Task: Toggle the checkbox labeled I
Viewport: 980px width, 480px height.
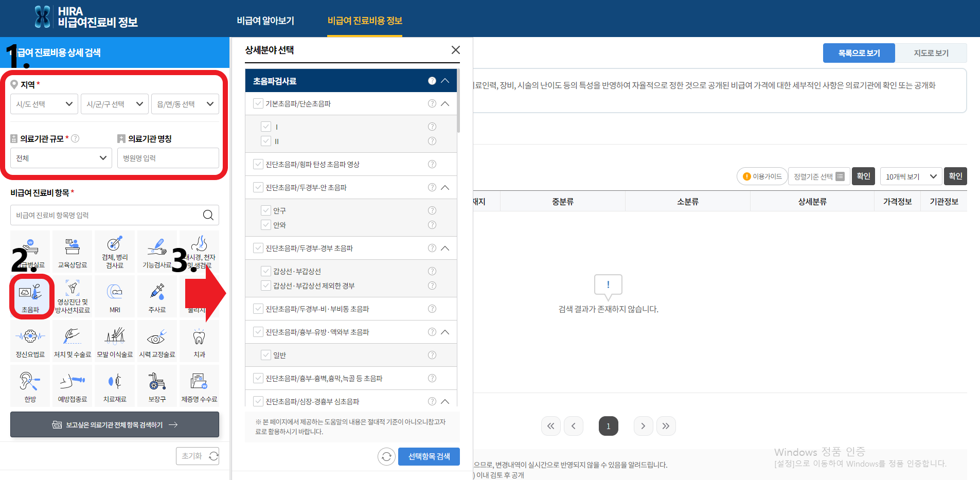Action: tap(266, 127)
